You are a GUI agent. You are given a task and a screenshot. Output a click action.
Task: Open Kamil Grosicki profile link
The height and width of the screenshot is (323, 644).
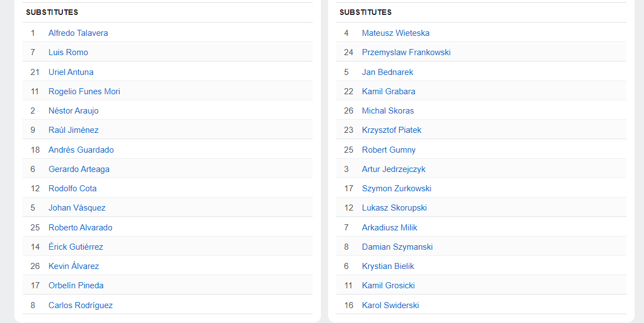tap(388, 285)
